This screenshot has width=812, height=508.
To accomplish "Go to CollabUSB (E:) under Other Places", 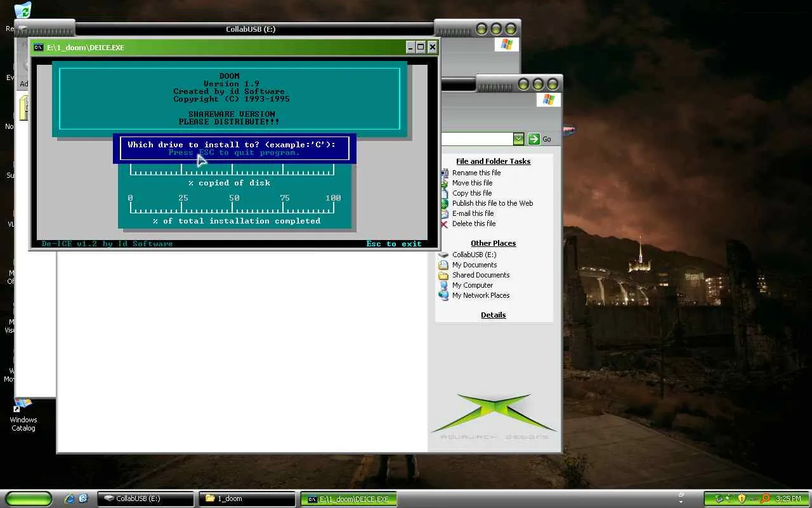I will pos(475,255).
